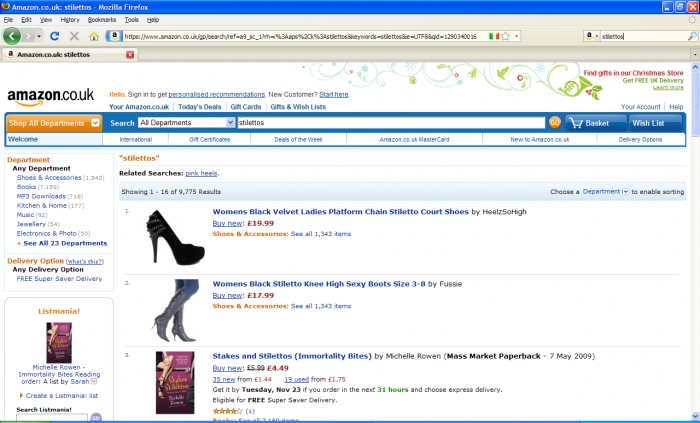The height and width of the screenshot is (423, 700).
Task: Filter by MP3 Downloads department
Action: [x=41, y=196]
